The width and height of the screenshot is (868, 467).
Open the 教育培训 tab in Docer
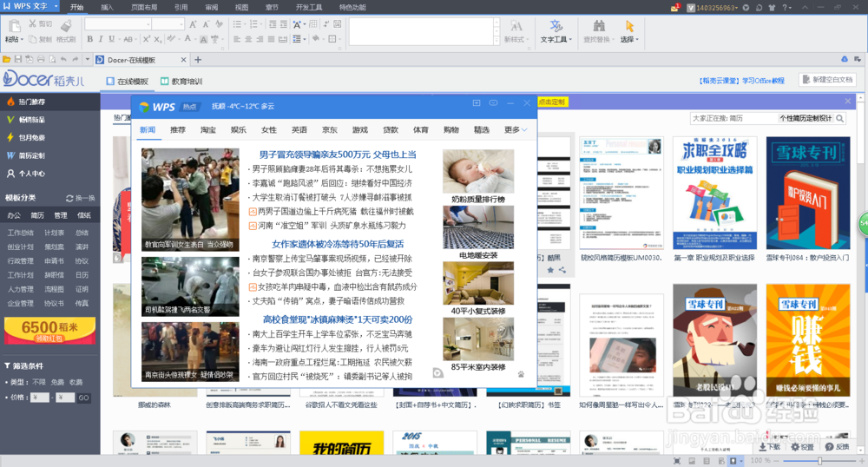coord(181,82)
